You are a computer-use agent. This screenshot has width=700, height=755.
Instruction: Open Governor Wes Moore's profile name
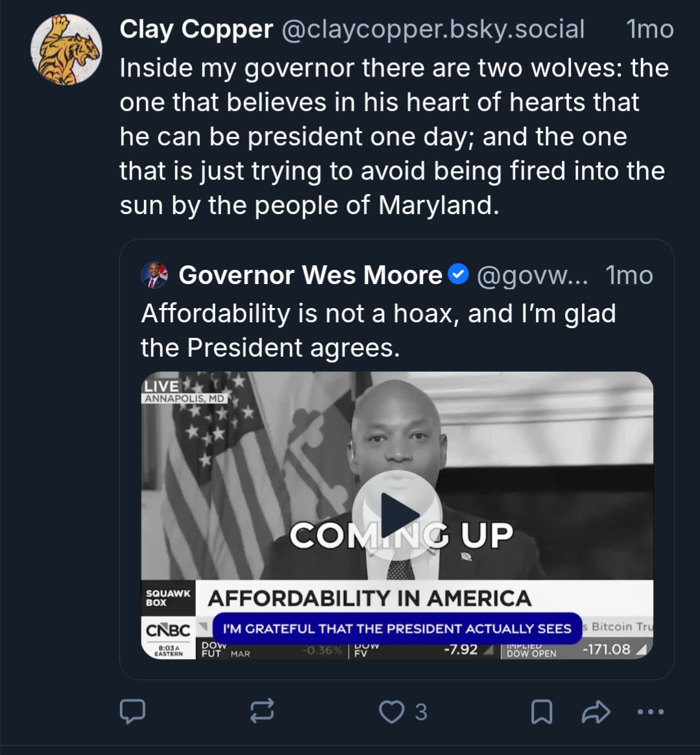tap(310, 276)
